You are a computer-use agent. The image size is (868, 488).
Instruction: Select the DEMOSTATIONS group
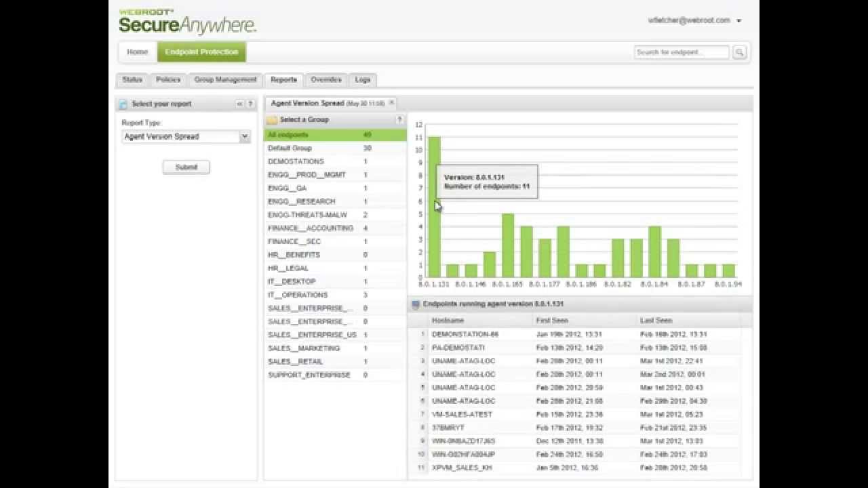point(336,162)
